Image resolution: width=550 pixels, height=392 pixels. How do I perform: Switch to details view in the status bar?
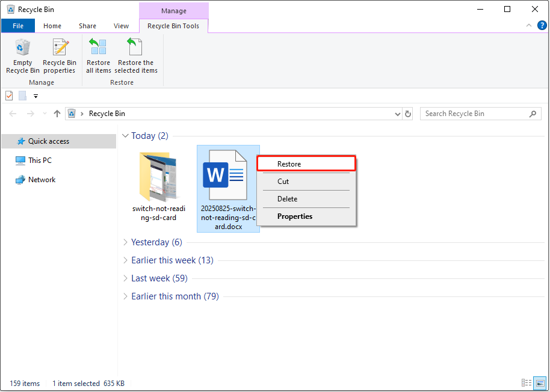tap(525, 383)
